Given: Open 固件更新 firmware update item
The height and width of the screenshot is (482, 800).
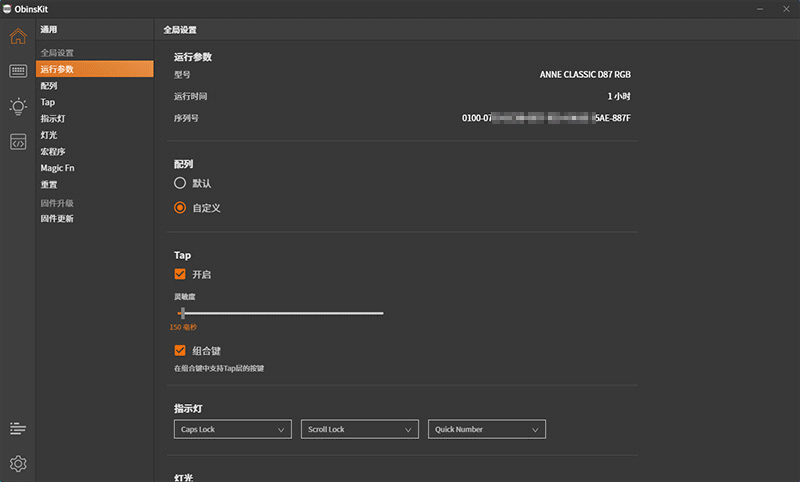Looking at the screenshot, I should point(57,219).
